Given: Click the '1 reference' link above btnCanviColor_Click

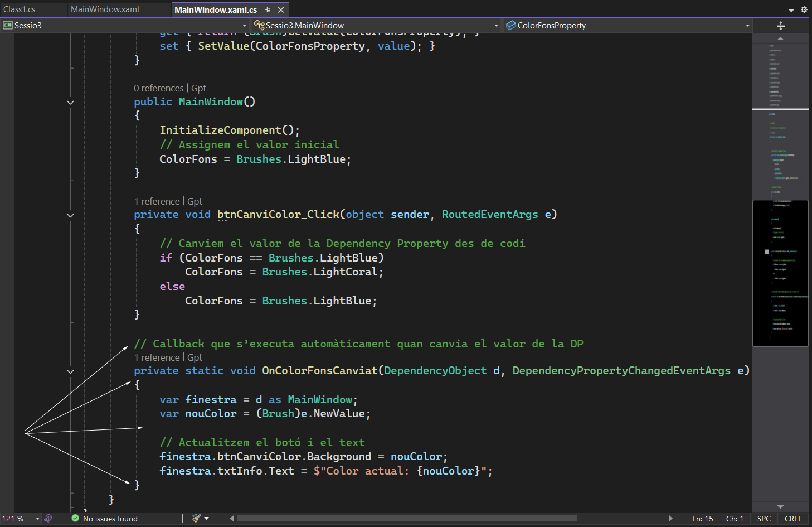Looking at the screenshot, I should [157, 201].
